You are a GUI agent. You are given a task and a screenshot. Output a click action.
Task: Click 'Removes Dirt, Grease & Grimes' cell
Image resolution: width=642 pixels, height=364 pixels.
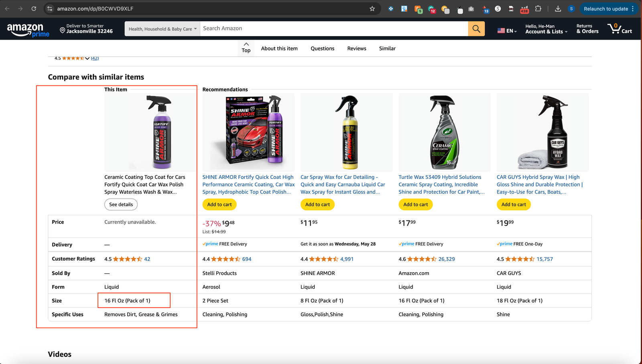(141, 315)
